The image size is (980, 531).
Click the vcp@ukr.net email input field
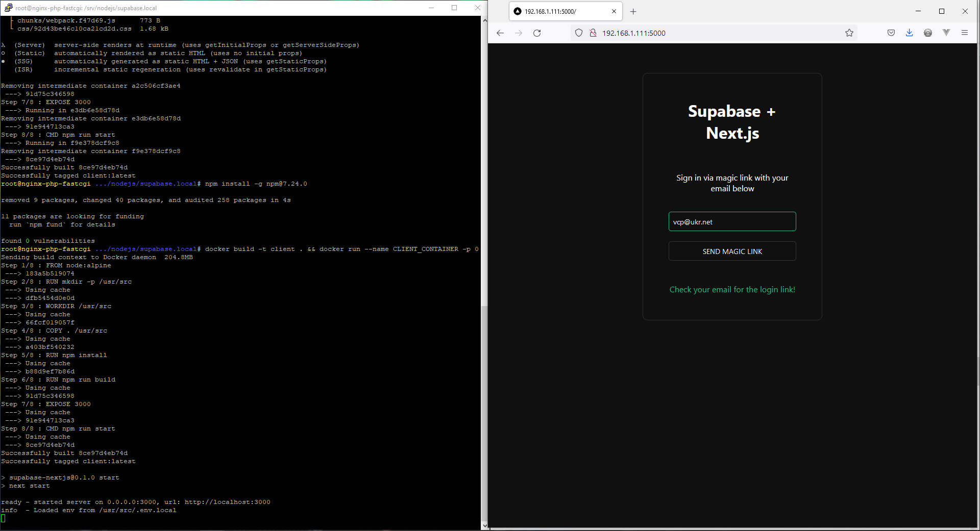point(732,221)
